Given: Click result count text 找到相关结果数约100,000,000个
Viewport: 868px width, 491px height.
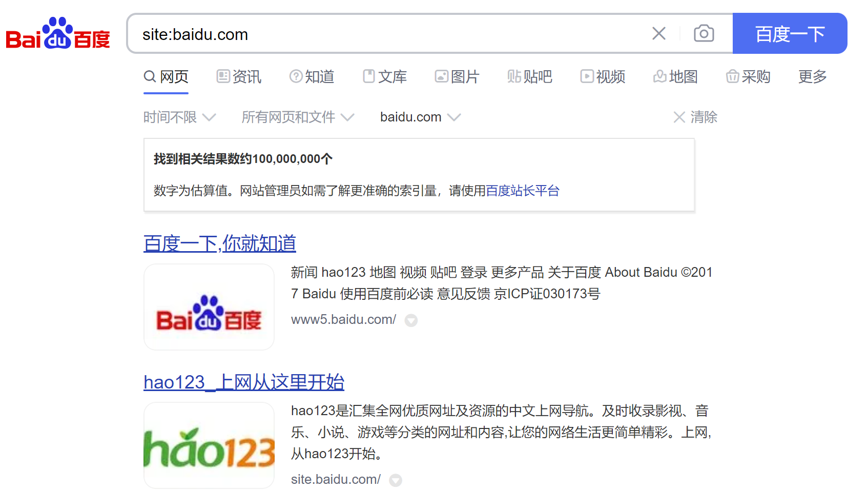Looking at the screenshot, I should pos(243,159).
